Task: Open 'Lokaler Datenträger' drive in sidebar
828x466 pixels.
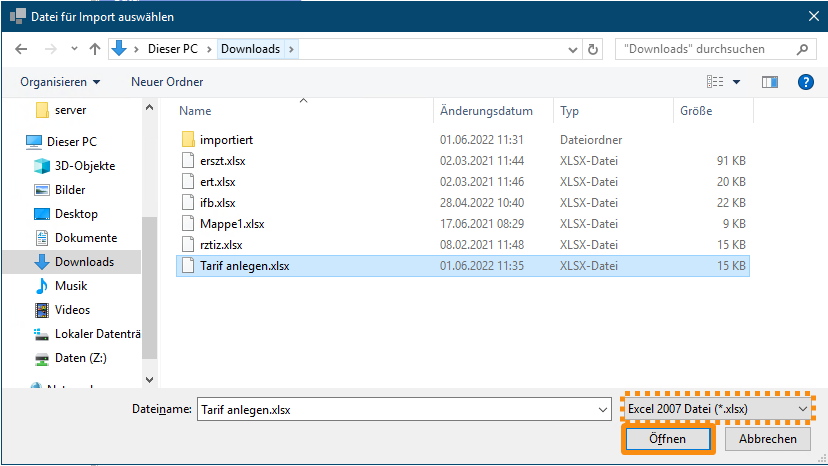Action: pyautogui.click(x=98, y=334)
